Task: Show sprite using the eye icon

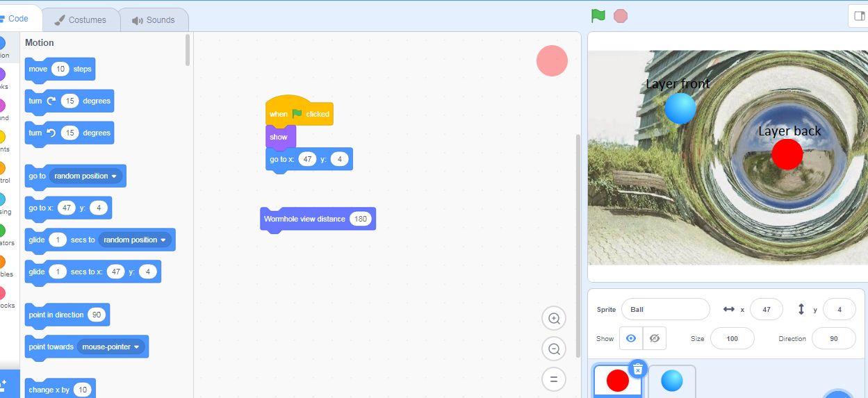Action: click(x=631, y=338)
